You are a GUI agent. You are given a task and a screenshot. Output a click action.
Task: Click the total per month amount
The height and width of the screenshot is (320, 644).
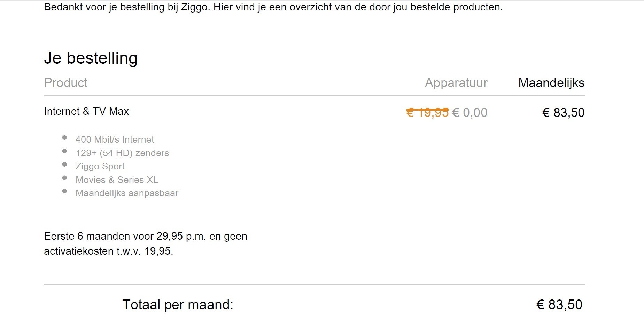point(559,305)
